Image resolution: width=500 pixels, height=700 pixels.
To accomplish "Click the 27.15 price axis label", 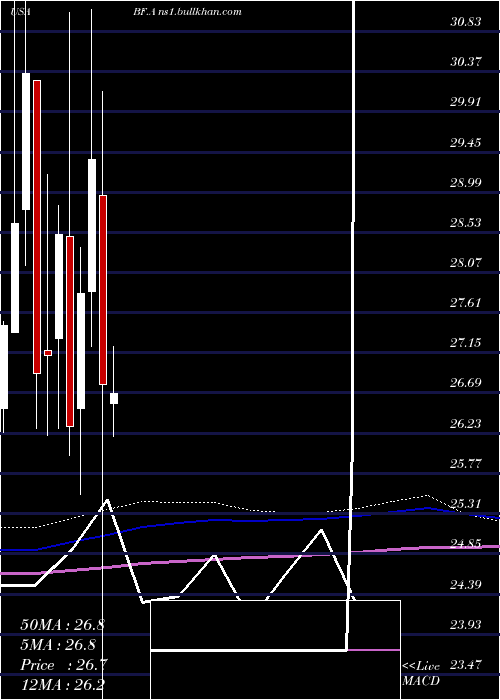I will point(466,343).
